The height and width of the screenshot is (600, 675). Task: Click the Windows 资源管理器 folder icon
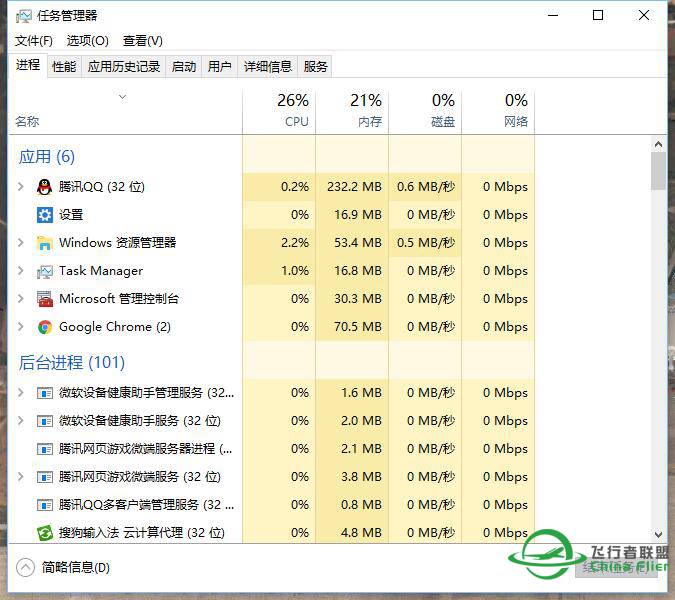pyautogui.click(x=44, y=243)
